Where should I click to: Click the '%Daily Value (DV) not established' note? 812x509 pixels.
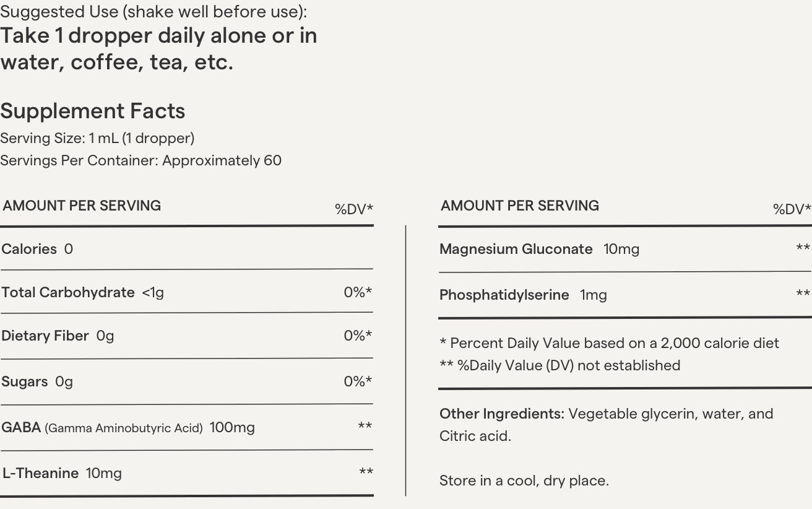(560, 365)
